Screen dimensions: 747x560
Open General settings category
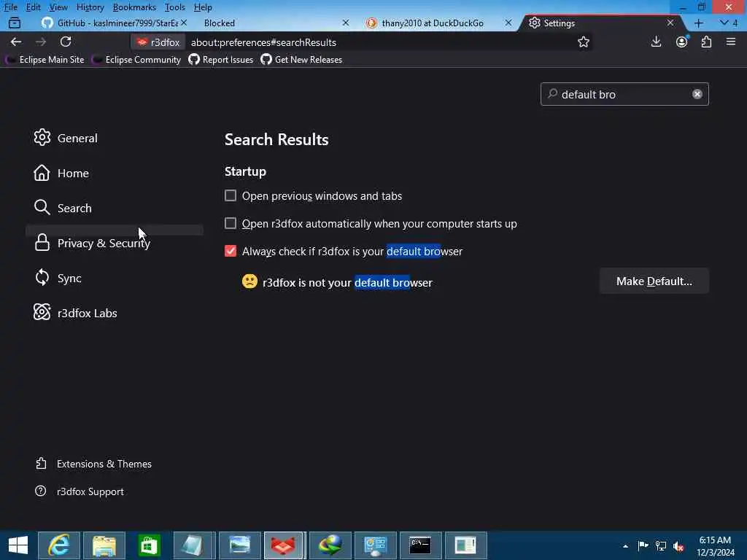(x=115, y=138)
